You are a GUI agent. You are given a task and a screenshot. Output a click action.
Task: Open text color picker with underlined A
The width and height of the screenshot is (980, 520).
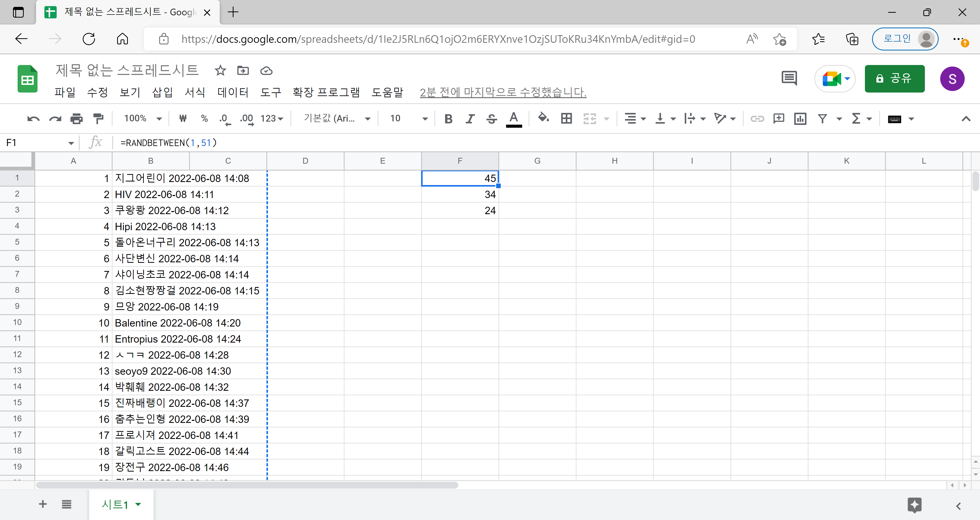(513, 119)
